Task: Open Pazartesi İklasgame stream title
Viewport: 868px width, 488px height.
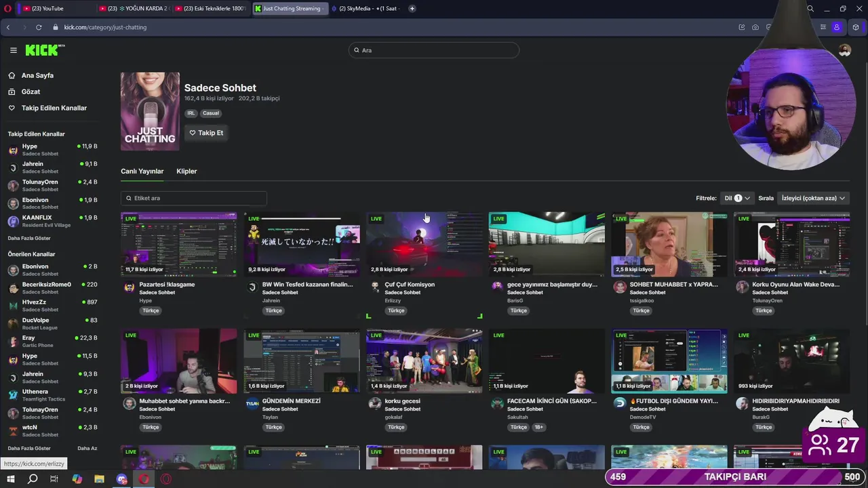Action: click(167, 285)
